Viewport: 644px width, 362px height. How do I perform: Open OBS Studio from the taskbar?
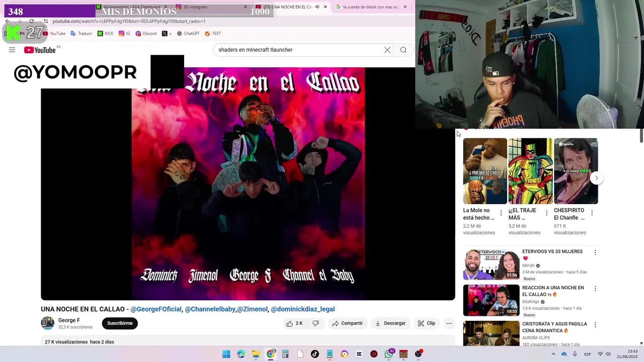(x=418, y=354)
